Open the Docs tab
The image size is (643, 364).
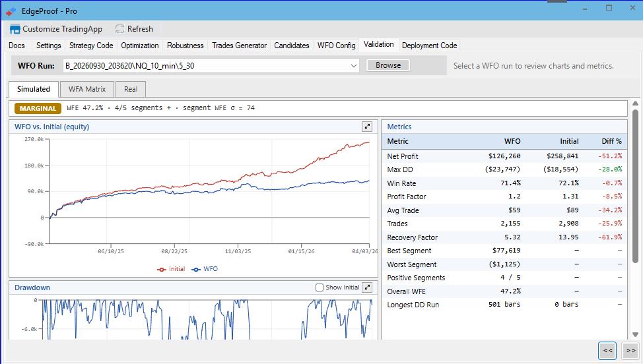tap(17, 45)
